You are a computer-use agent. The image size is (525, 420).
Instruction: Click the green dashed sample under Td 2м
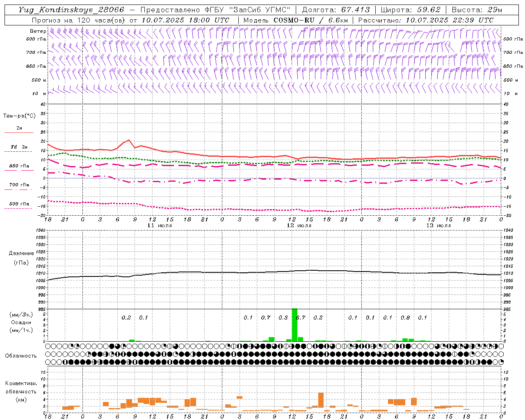tap(18, 152)
